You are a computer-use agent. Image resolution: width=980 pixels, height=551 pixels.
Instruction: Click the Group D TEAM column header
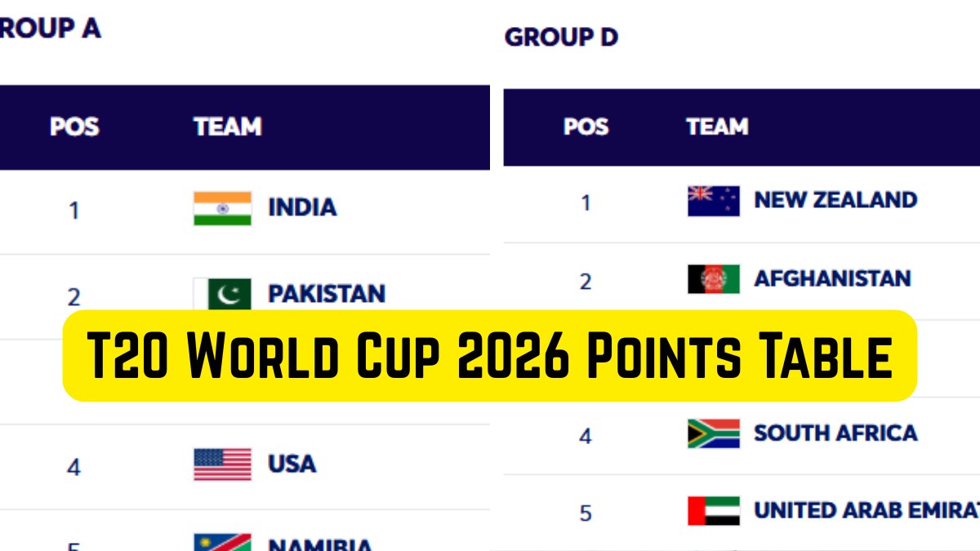[717, 127]
